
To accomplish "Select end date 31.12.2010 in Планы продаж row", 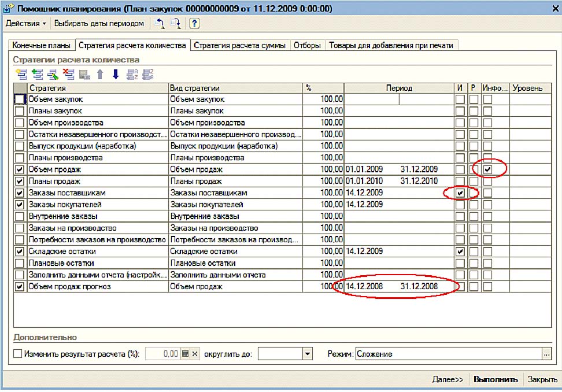I will point(419,181).
